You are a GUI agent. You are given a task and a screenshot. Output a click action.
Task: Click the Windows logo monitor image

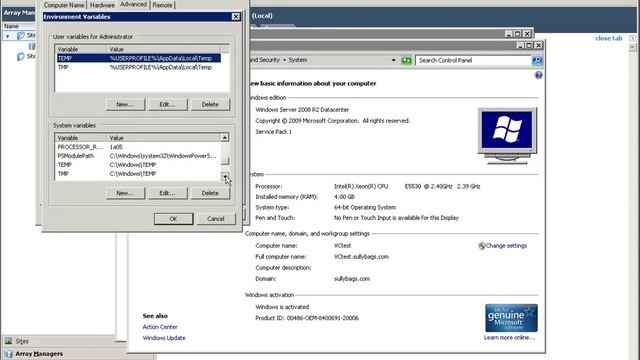pos(507,136)
